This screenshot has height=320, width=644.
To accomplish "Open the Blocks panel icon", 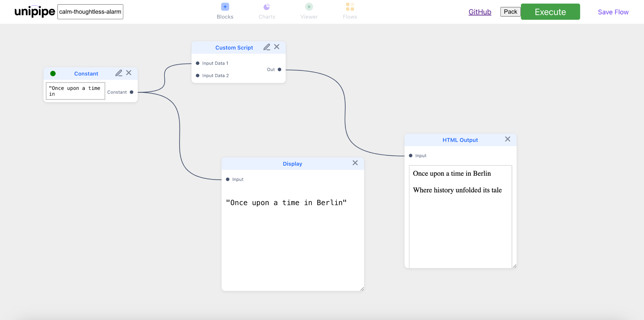I will (x=225, y=7).
